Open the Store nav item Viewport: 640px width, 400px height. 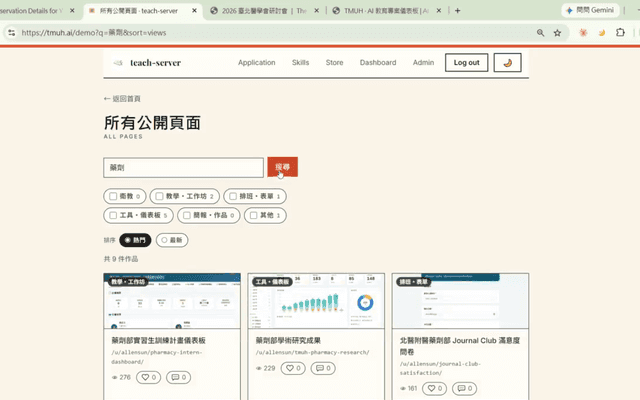334,62
